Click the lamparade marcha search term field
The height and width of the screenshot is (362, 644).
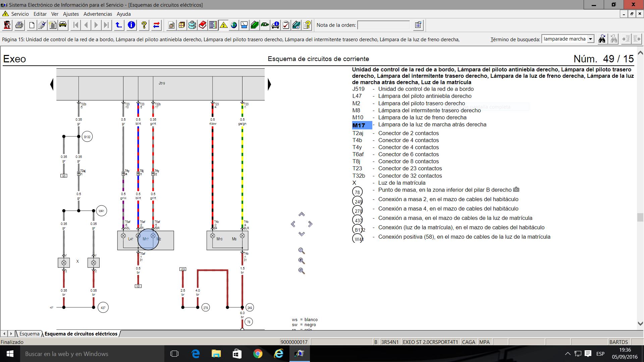click(x=565, y=39)
